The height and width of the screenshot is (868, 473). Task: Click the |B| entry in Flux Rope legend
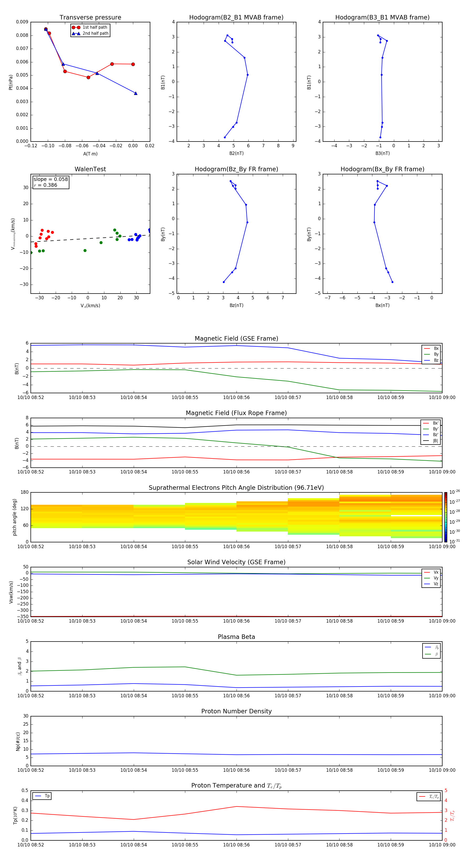point(431,441)
